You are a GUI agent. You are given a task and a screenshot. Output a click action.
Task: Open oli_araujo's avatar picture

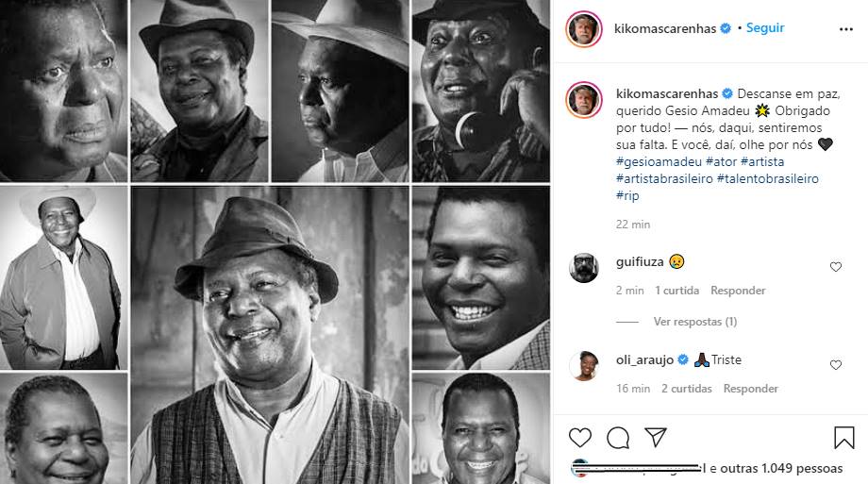(x=584, y=365)
